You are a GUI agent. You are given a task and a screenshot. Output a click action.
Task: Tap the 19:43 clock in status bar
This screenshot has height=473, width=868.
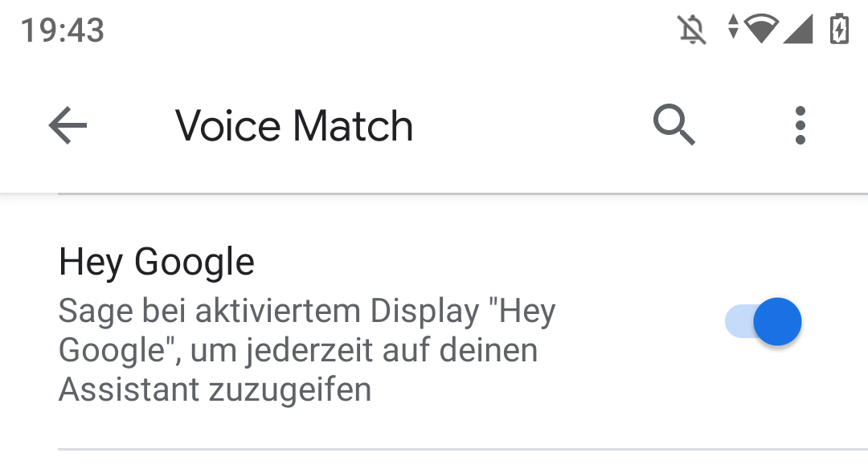click(62, 30)
